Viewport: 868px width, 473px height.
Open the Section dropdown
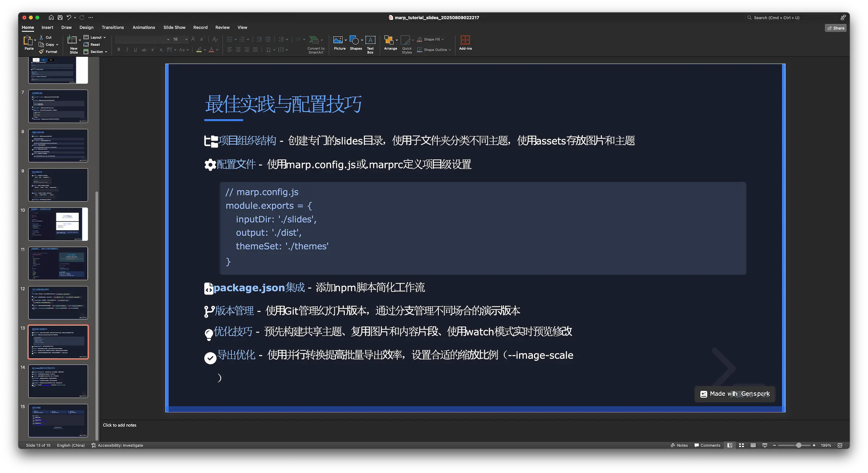click(x=95, y=52)
